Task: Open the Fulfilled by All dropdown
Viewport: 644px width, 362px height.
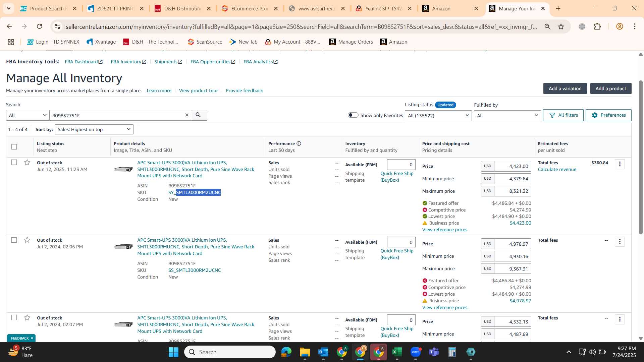Action: (x=507, y=116)
